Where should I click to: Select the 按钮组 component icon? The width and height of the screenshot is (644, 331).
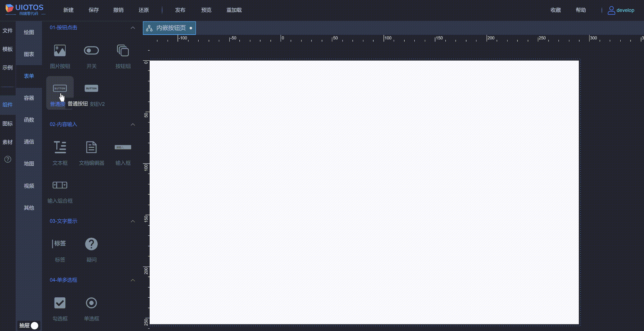tap(123, 50)
